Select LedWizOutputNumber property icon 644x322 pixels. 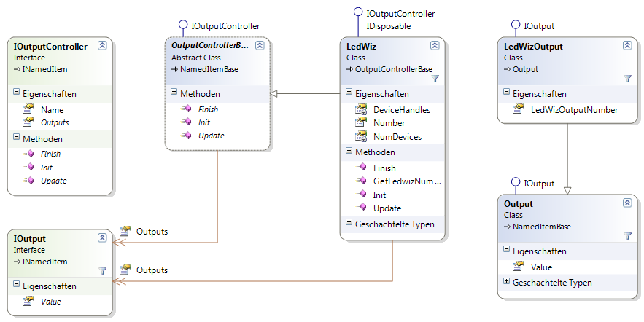pyautogui.click(x=519, y=109)
